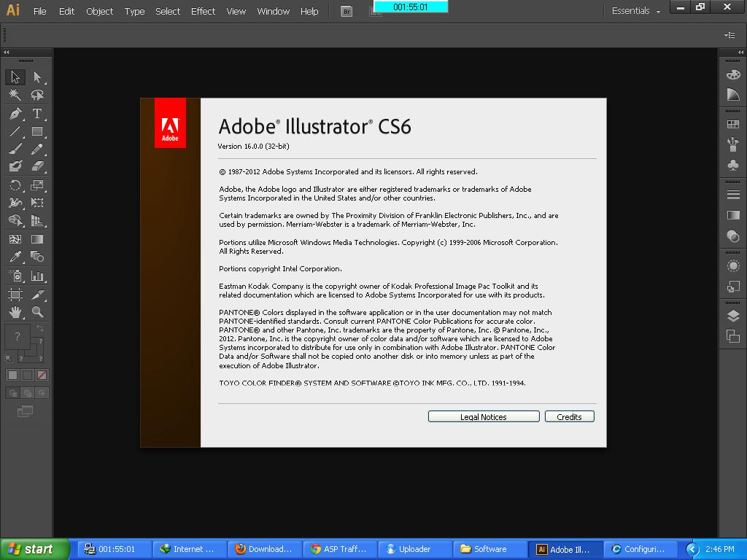Screen dimensions: 747x560
Task: Change Screen Mode at toolbar bottom
Action: click(26, 411)
